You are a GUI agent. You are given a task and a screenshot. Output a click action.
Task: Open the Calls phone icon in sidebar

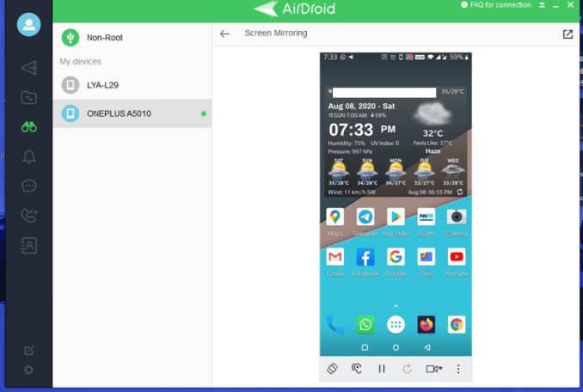29,215
